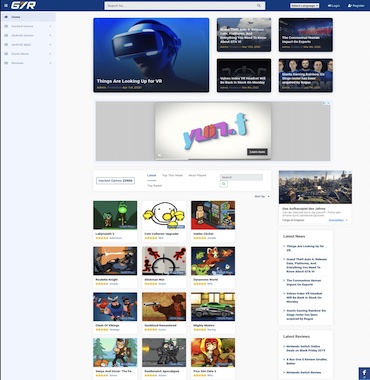Open the Select Language dropdown
This screenshot has height=380, width=370.
(305, 6)
